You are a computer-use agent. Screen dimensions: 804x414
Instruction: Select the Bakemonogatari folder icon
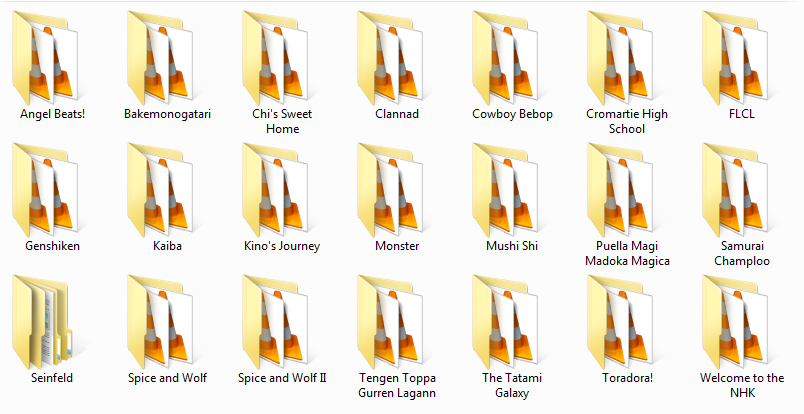[x=160, y=58]
